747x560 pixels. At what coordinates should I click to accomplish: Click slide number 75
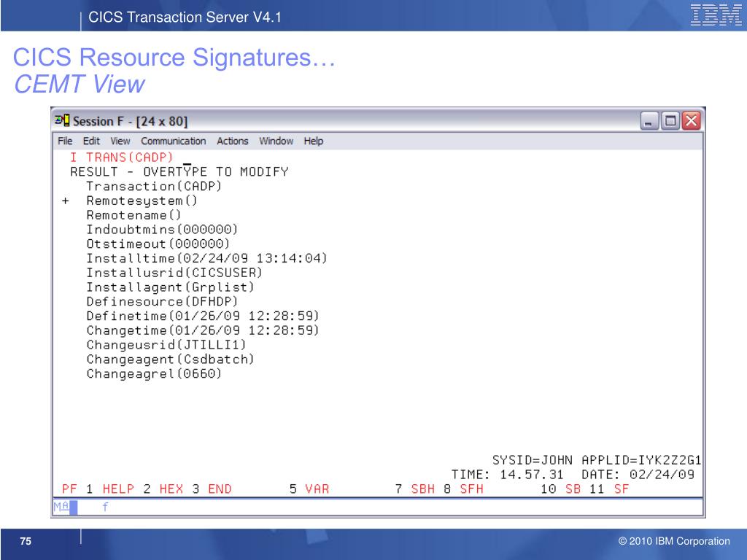pos(26,542)
